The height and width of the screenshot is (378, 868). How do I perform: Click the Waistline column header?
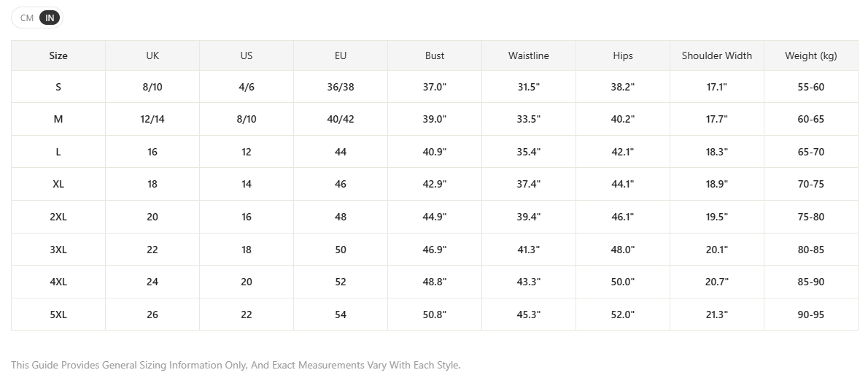[x=529, y=55]
